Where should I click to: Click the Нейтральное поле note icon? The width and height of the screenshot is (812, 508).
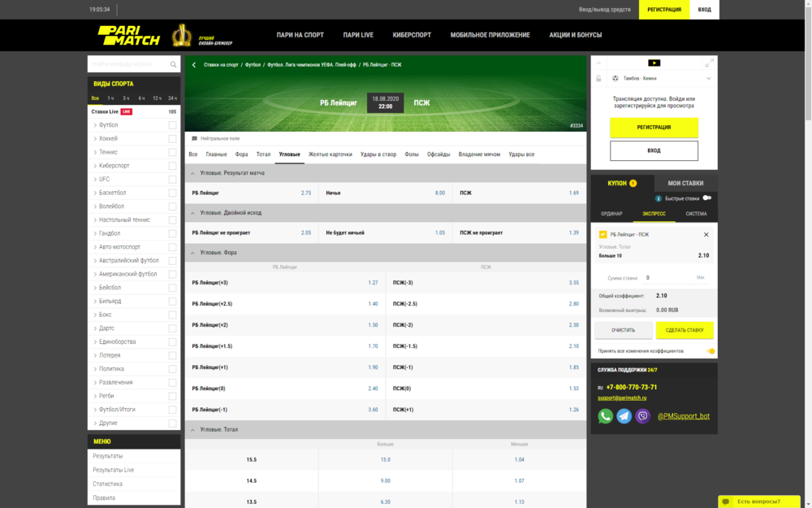point(195,139)
